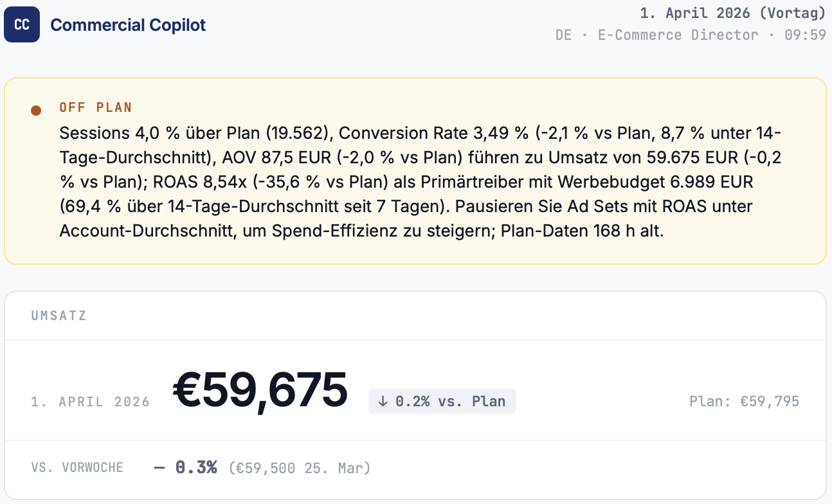Click the DE locale label

tap(563, 35)
